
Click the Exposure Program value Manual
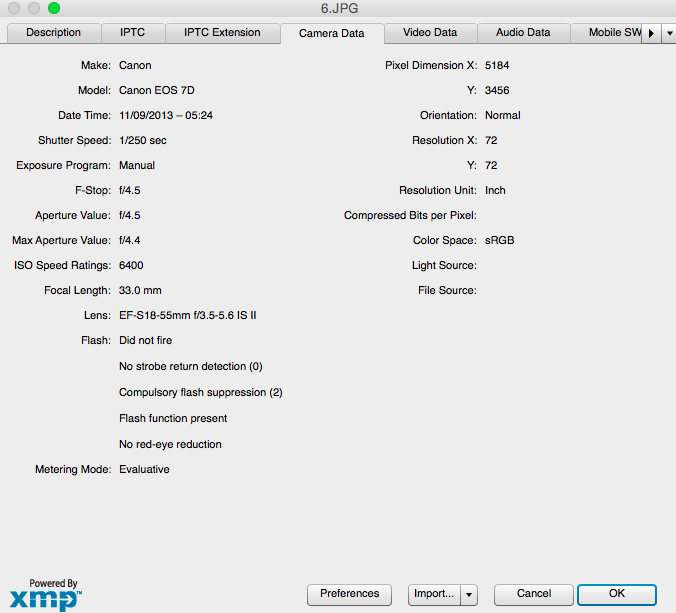coord(137,166)
